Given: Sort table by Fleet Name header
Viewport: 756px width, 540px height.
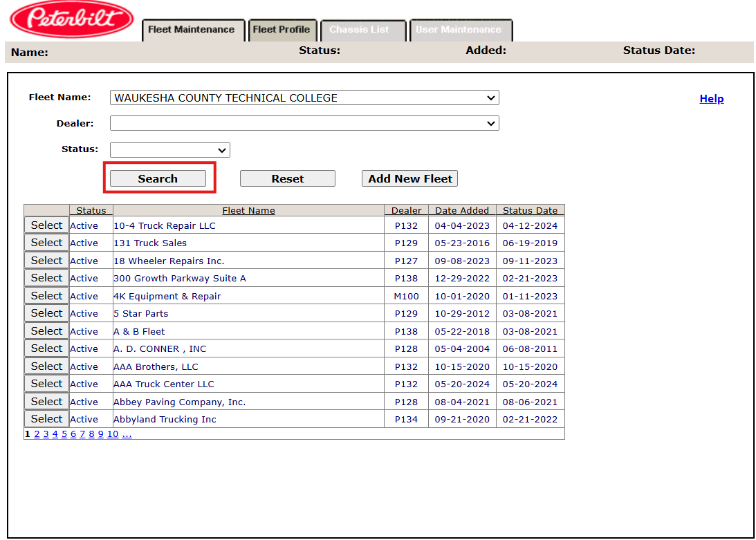Looking at the screenshot, I should coord(249,211).
